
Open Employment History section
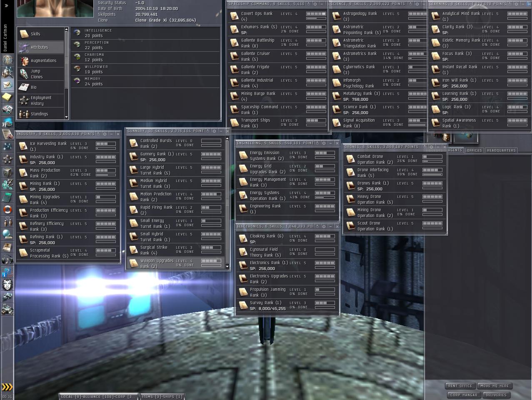40,100
